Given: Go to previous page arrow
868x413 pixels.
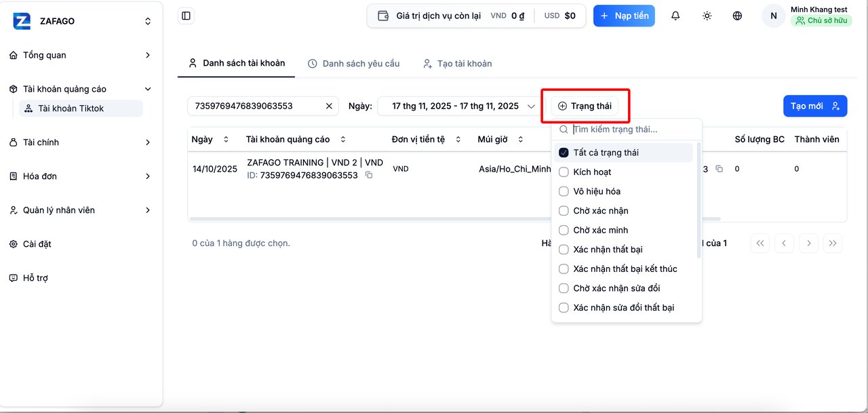Looking at the screenshot, I should click(x=784, y=243).
